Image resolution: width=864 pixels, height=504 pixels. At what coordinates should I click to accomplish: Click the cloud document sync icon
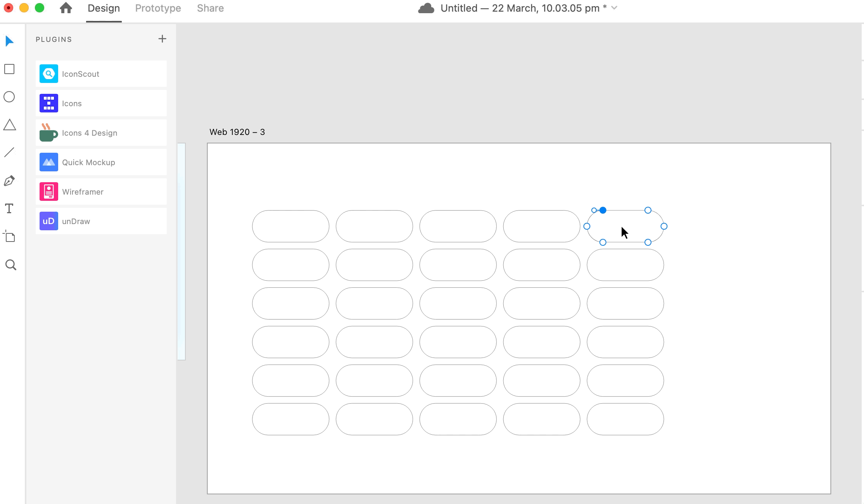point(426,8)
